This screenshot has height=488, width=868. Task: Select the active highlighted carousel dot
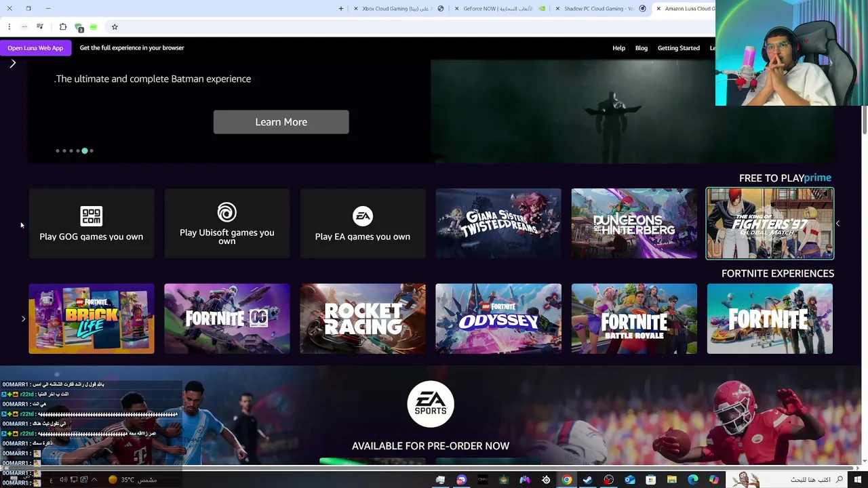85,151
